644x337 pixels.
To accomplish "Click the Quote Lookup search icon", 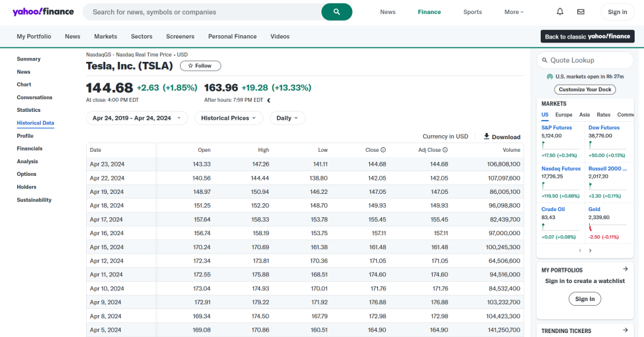I will pyautogui.click(x=545, y=61).
